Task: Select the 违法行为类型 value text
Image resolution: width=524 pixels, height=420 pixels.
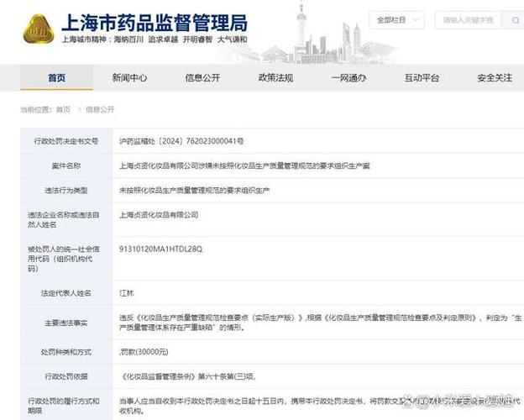Action: [195, 191]
